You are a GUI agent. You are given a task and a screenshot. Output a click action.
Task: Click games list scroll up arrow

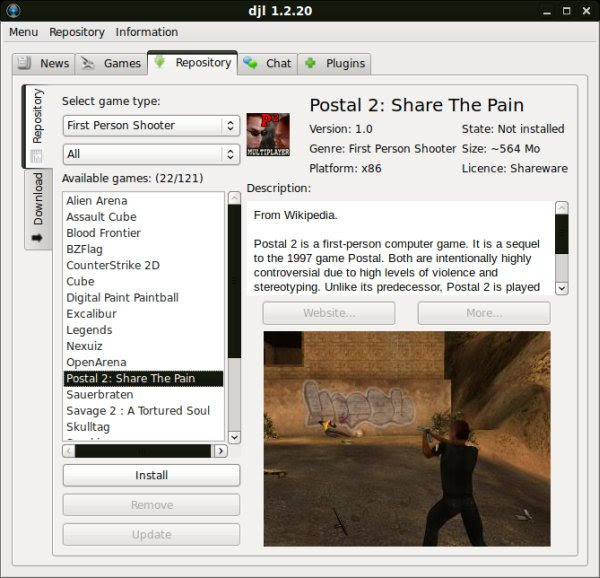[x=234, y=198]
